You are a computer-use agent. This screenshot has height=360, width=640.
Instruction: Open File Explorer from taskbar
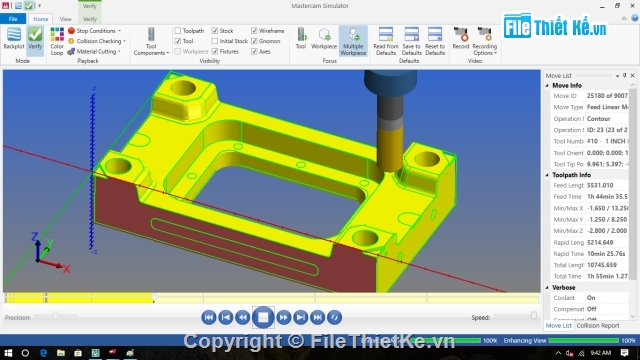point(60,353)
